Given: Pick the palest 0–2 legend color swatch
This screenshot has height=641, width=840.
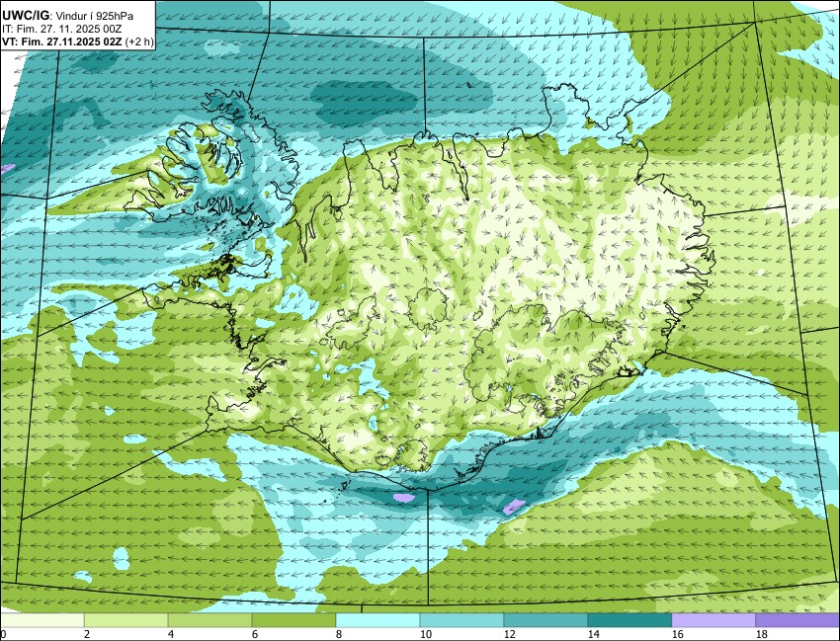Looking at the screenshot, I should [42, 620].
